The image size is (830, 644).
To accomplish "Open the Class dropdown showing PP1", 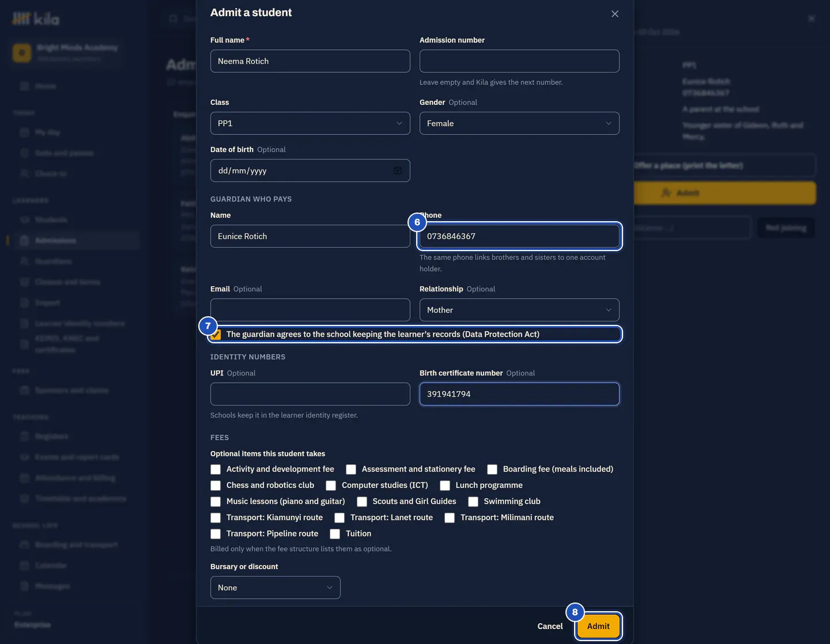I will (310, 123).
